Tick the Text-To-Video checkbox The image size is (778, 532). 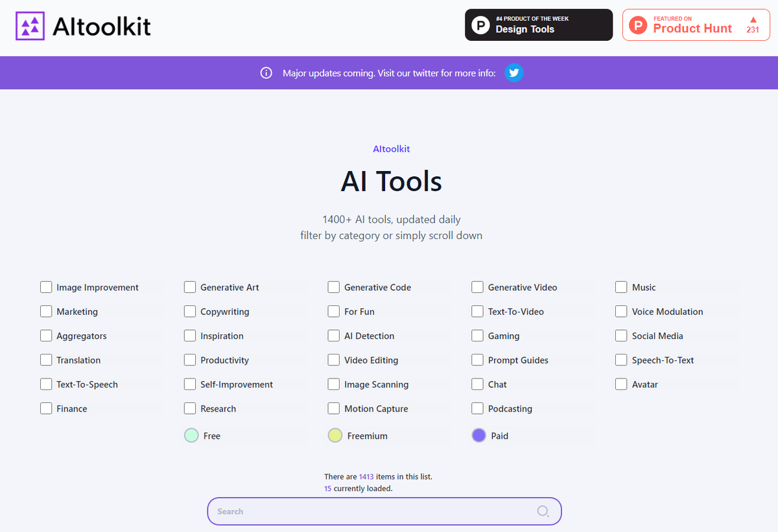pos(478,312)
